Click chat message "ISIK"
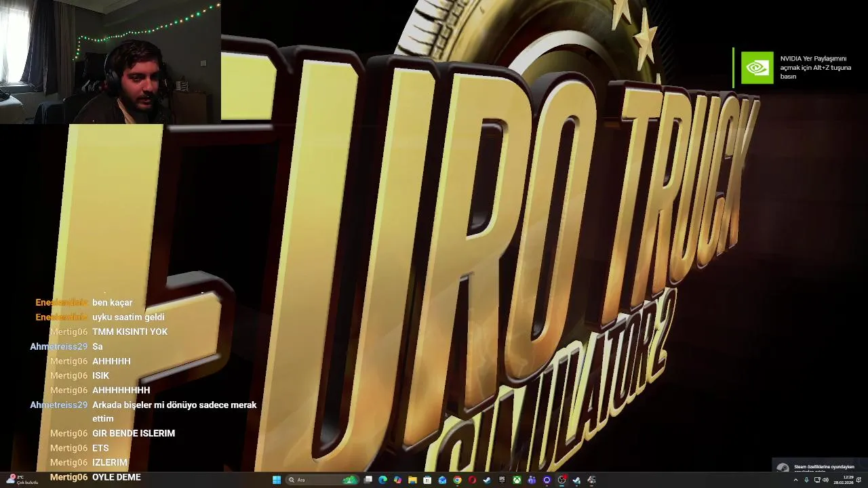The height and width of the screenshot is (488, 868). tap(100, 375)
